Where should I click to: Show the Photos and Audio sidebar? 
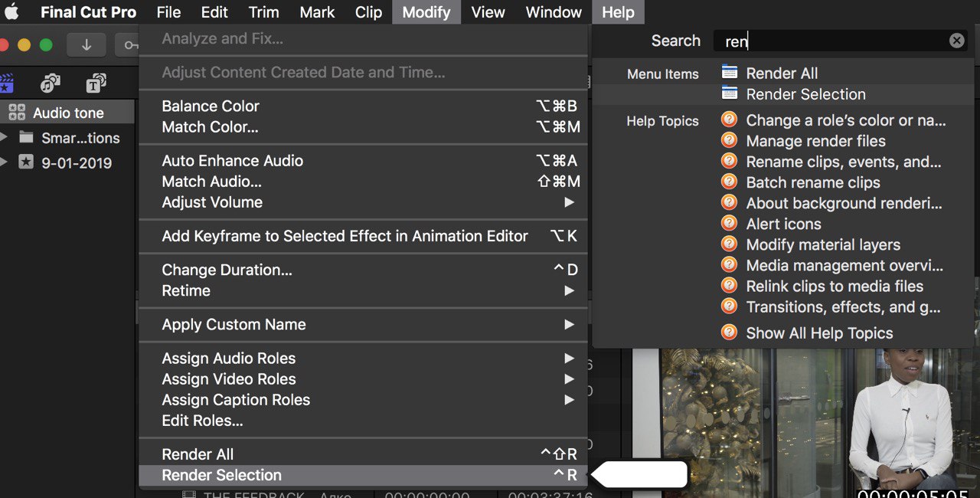51,83
